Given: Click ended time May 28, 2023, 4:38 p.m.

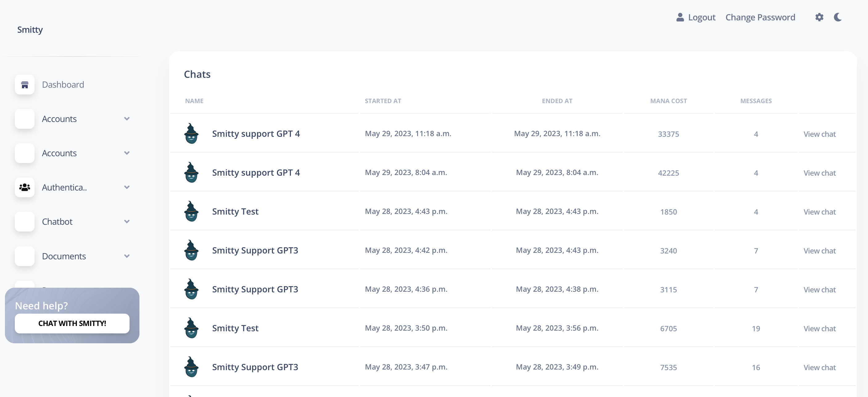Looking at the screenshot, I should click(x=557, y=289).
